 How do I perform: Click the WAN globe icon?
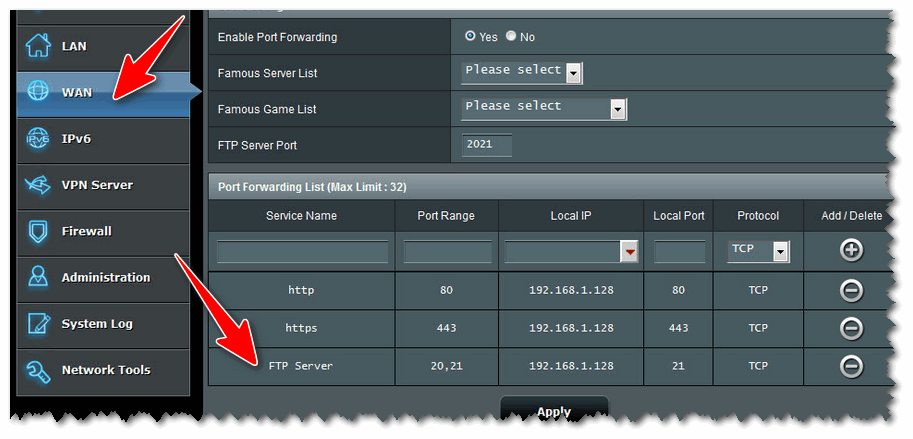[38, 92]
